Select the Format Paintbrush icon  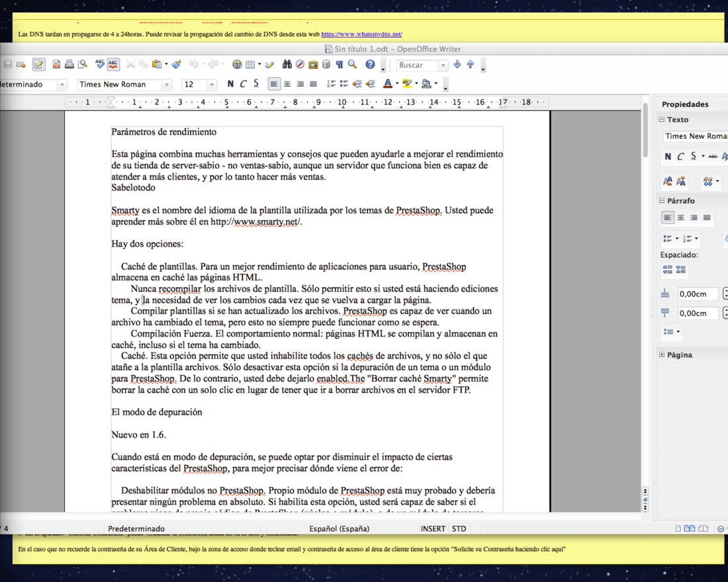pyautogui.click(x=177, y=65)
